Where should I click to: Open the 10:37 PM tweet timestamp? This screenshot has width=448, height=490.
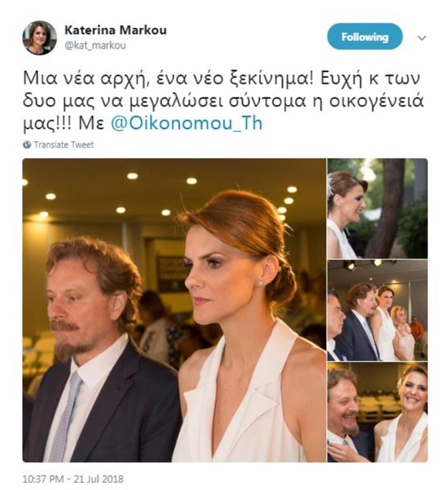coord(73,479)
